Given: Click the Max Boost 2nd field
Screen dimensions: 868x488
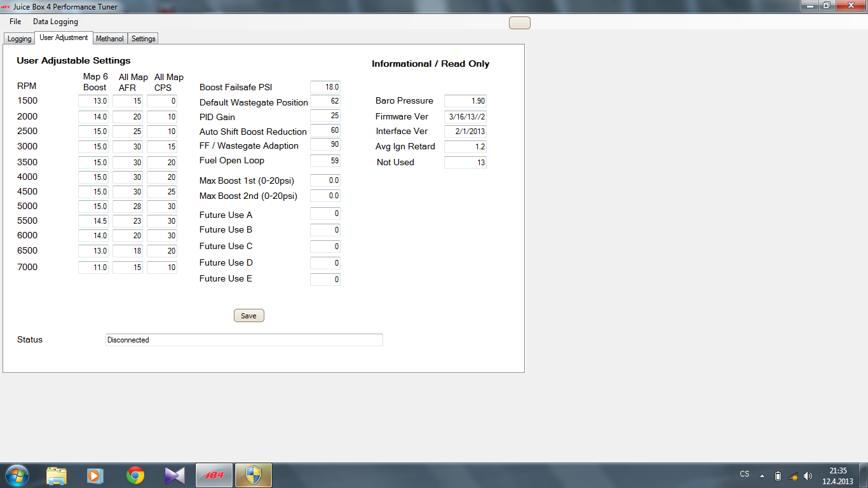Looking at the screenshot, I should pyautogui.click(x=325, y=196).
